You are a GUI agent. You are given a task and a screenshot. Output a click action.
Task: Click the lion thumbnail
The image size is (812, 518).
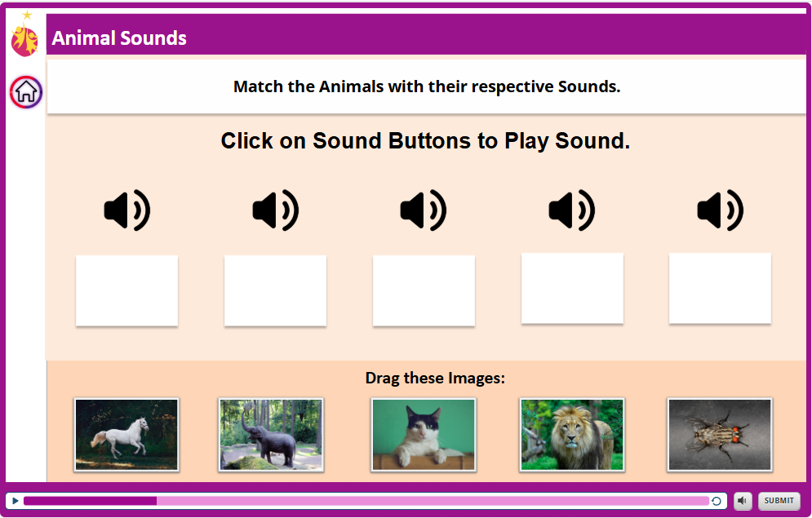571,434
